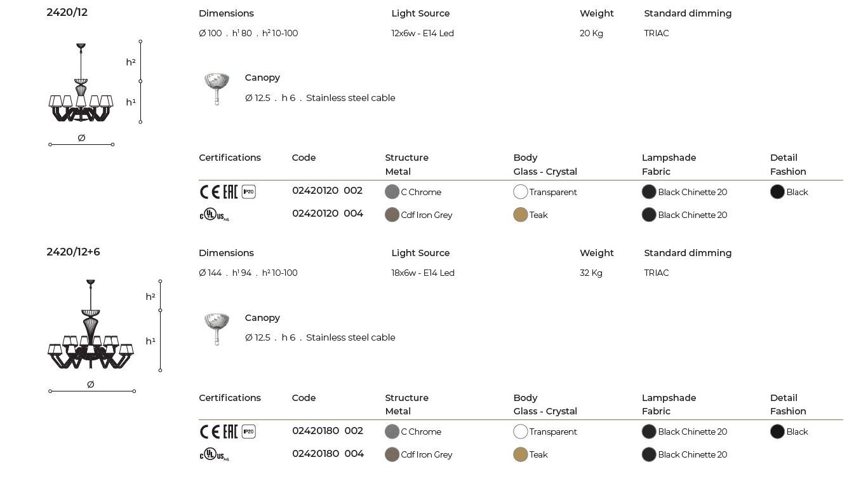Click the canopy image under 2420/12

tap(217, 88)
